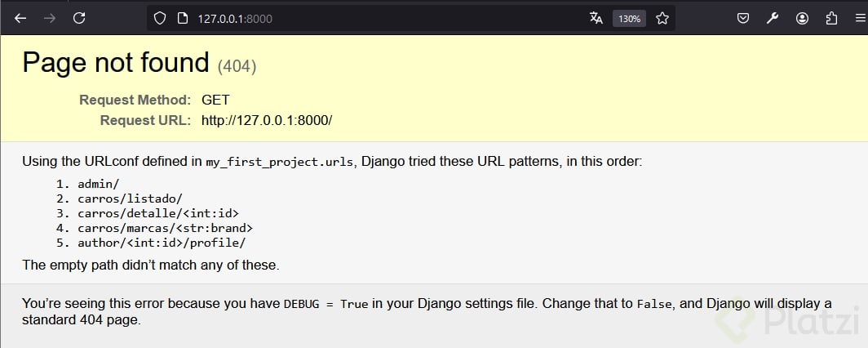Open the extensions puzzle icon

832,18
